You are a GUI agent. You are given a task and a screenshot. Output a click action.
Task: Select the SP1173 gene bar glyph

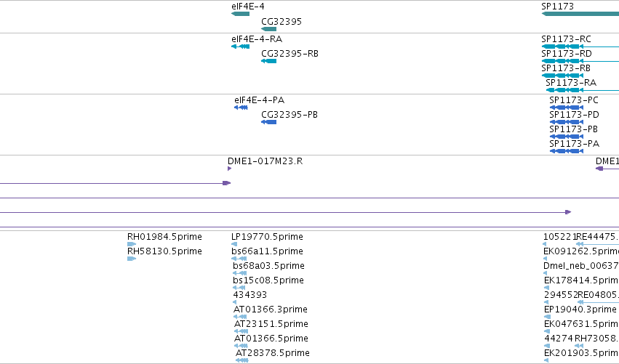tap(580, 14)
